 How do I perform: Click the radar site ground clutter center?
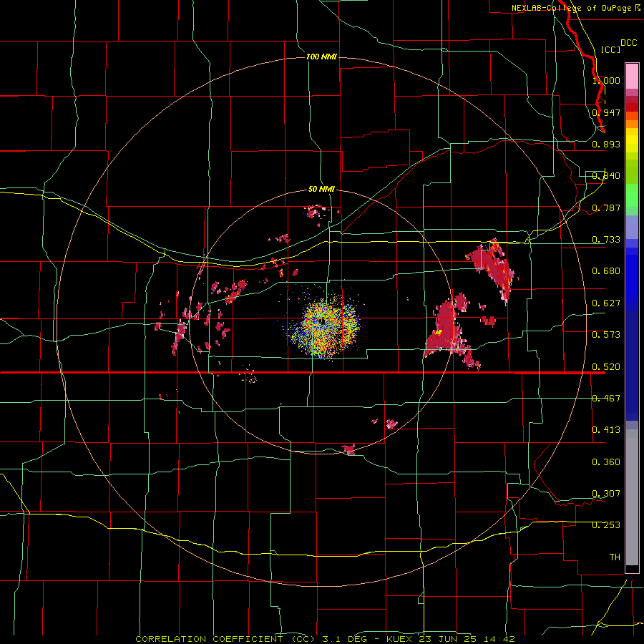(323, 321)
